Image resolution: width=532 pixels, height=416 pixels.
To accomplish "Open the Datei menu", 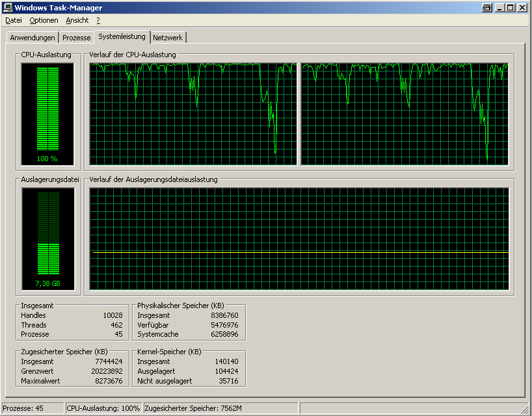I will coord(14,20).
